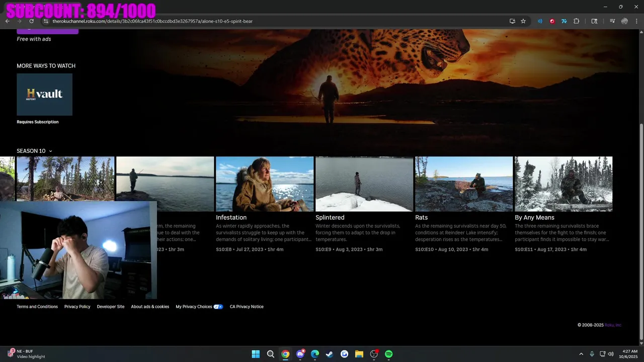Click the Roku, Inc footer link
The width and height of the screenshot is (644, 362).
click(613, 325)
